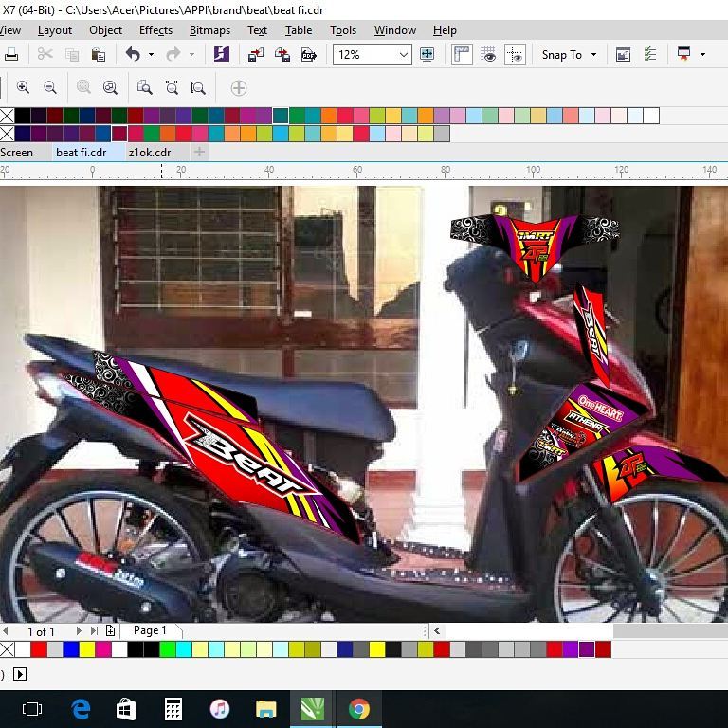The image size is (728, 728).
Task: Open the Layout menu
Action: click(55, 30)
